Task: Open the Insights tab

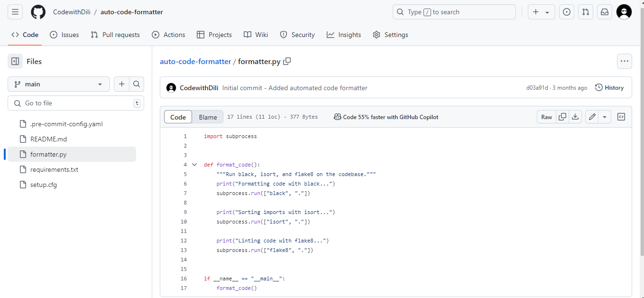Action: click(344, 35)
